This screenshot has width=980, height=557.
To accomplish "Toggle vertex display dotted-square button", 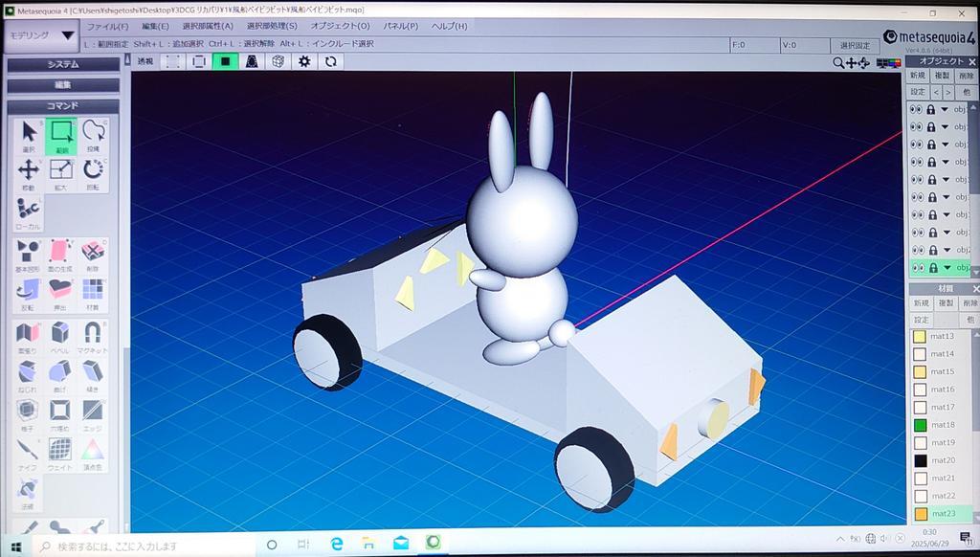I will click(x=173, y=61).
